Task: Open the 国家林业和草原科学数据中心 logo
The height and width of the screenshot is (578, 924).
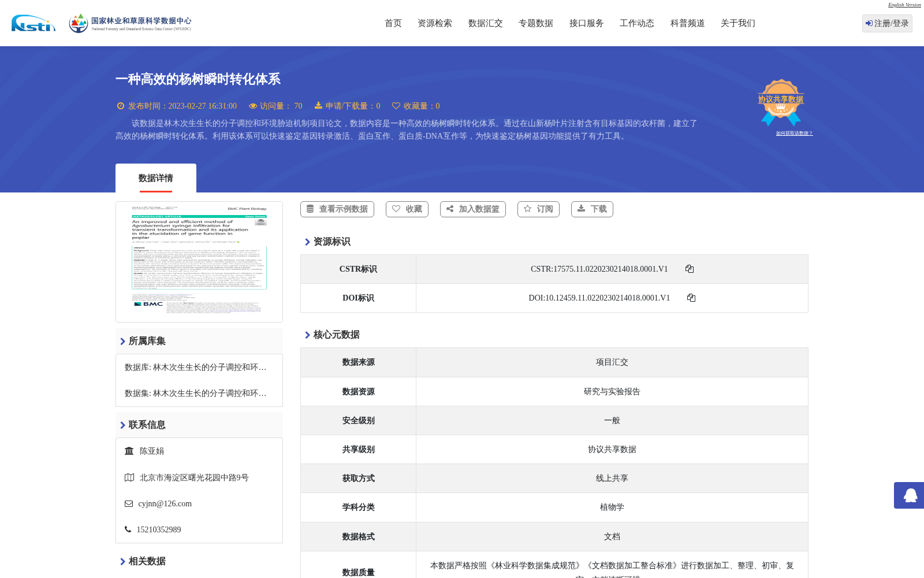Action: (x=130, y=23)
